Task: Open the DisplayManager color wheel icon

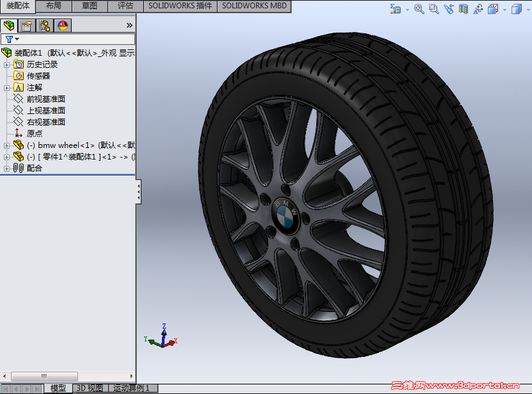Action: tap(63, 26)
